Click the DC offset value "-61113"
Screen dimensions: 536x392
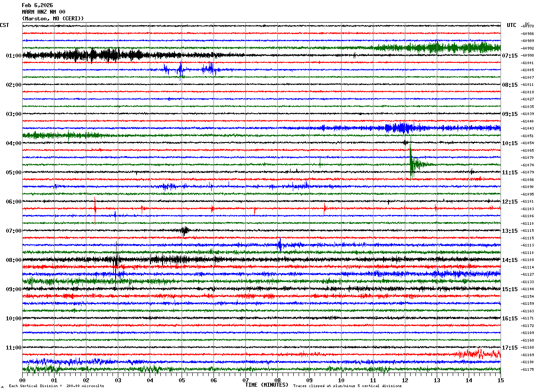tap(528, 245)
